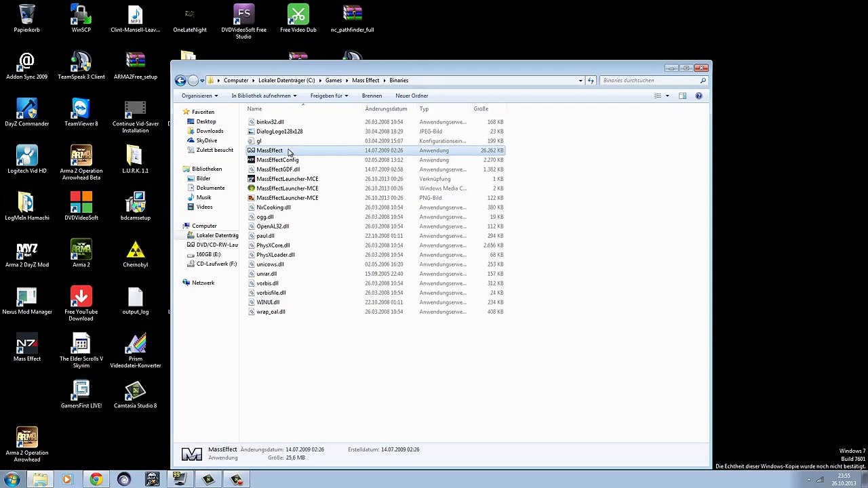Click the Explorer back navigation arrow
This screenshot has height=488, width=868.
(x=180, y=81)
